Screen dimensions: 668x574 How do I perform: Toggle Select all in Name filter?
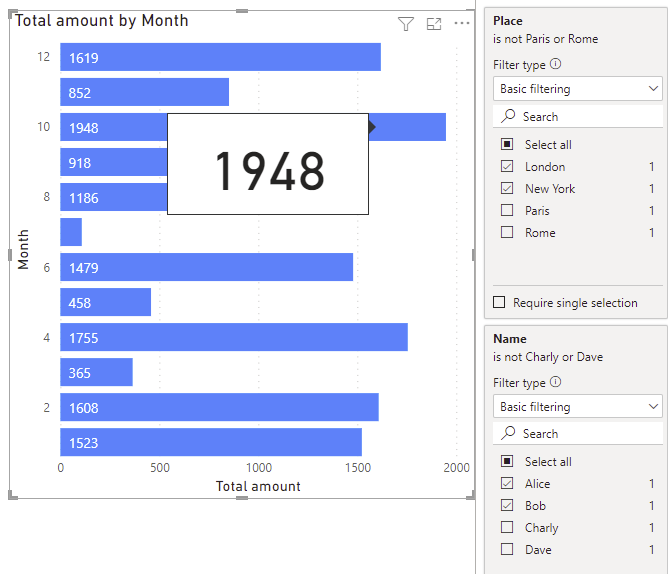point(507,461)
